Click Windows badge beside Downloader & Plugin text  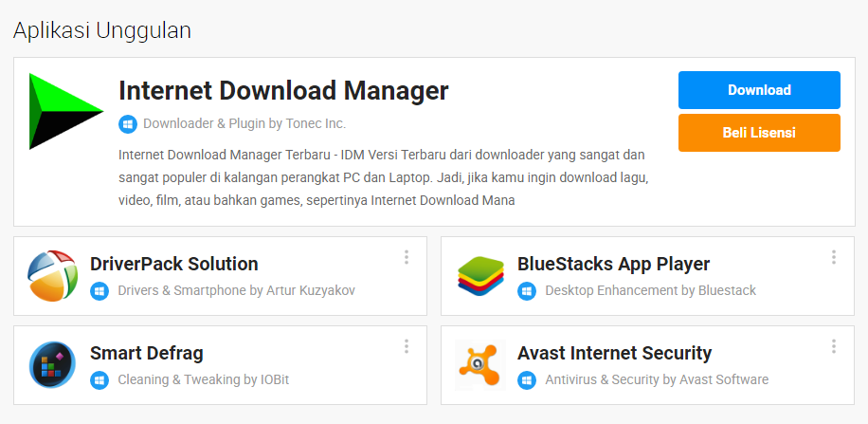coord(128,124)
